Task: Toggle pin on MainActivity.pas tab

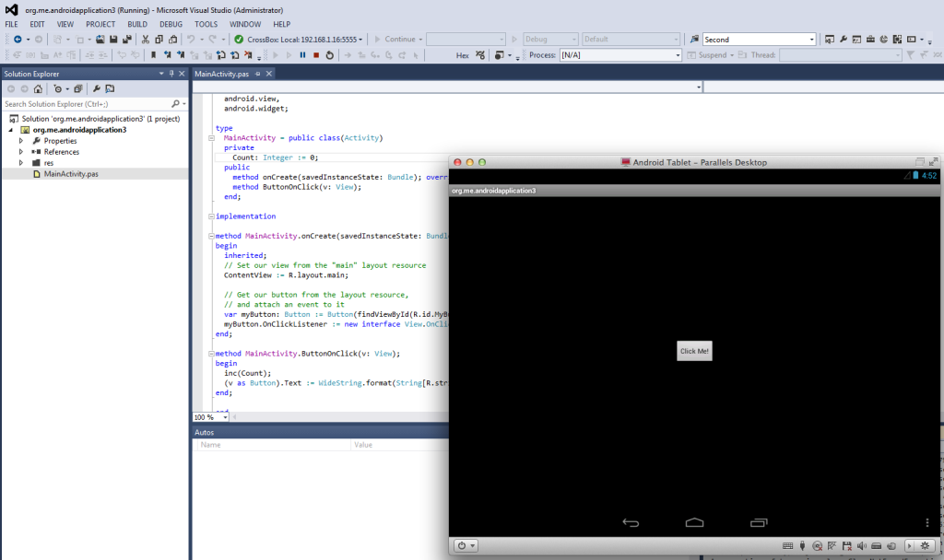Action: coord(258,74)
